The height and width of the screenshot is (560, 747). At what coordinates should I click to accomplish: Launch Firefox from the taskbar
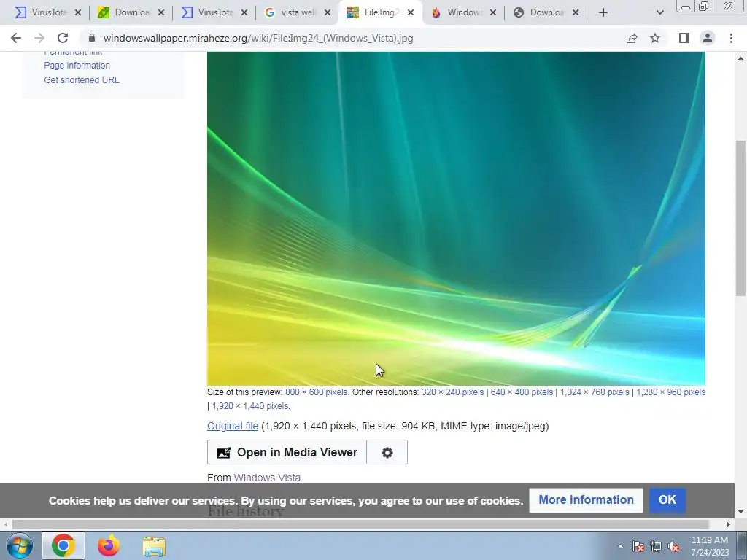pos(109,545)
